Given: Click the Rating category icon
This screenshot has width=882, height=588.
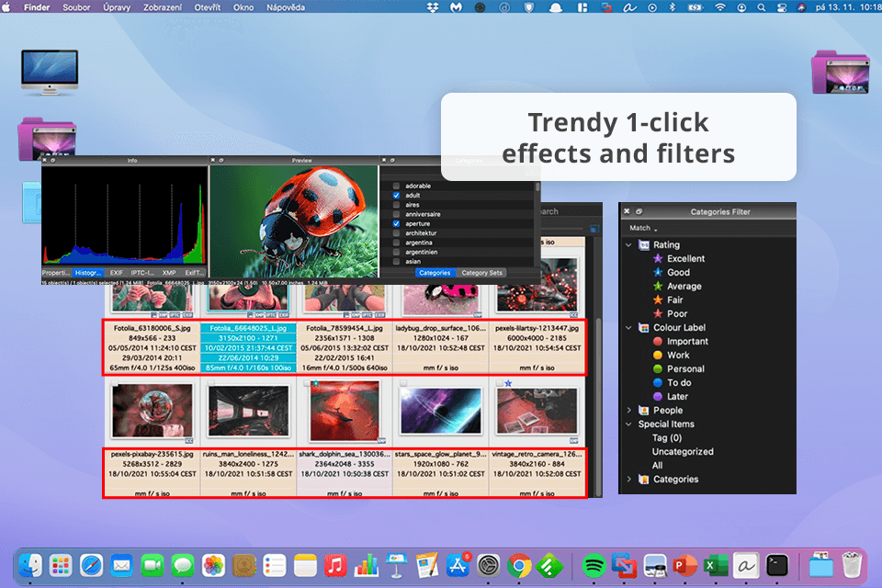Looking at the screenshot, I should [642, 245].
